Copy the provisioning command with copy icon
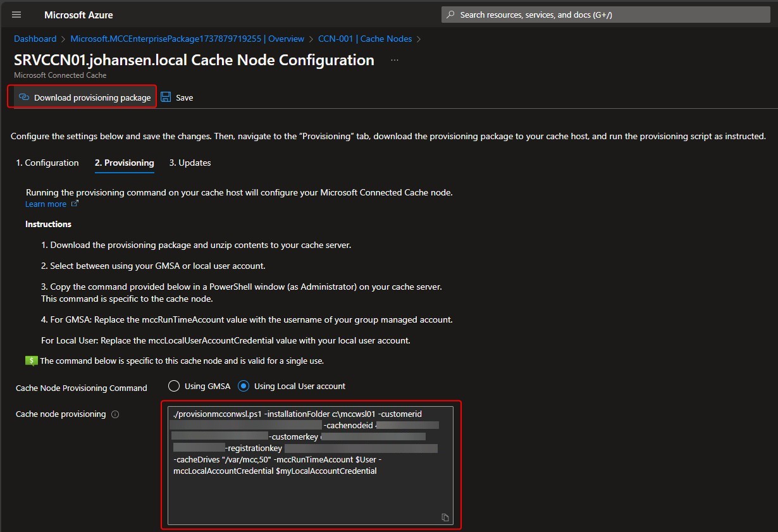 (445, 517)
